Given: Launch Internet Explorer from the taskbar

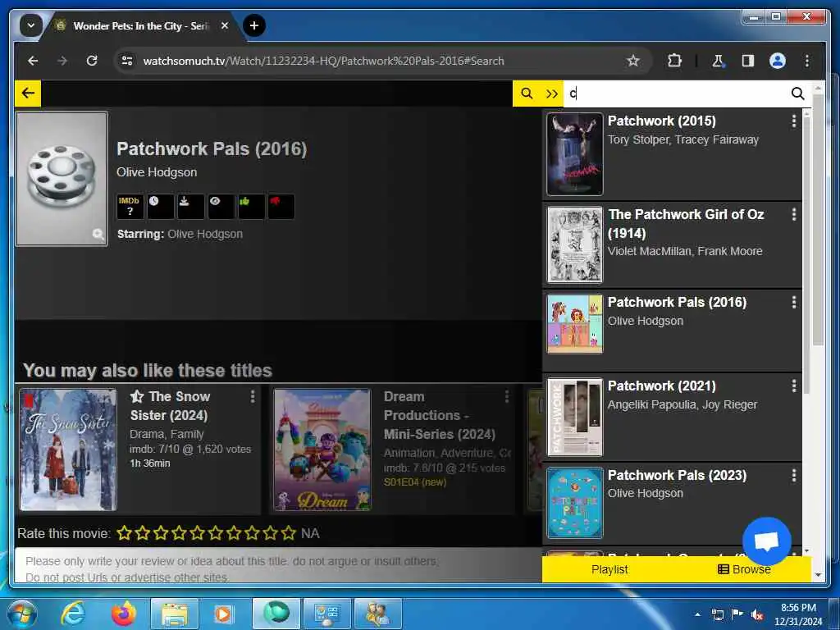Looking at the screenshot, I should [x=73, y=614].
